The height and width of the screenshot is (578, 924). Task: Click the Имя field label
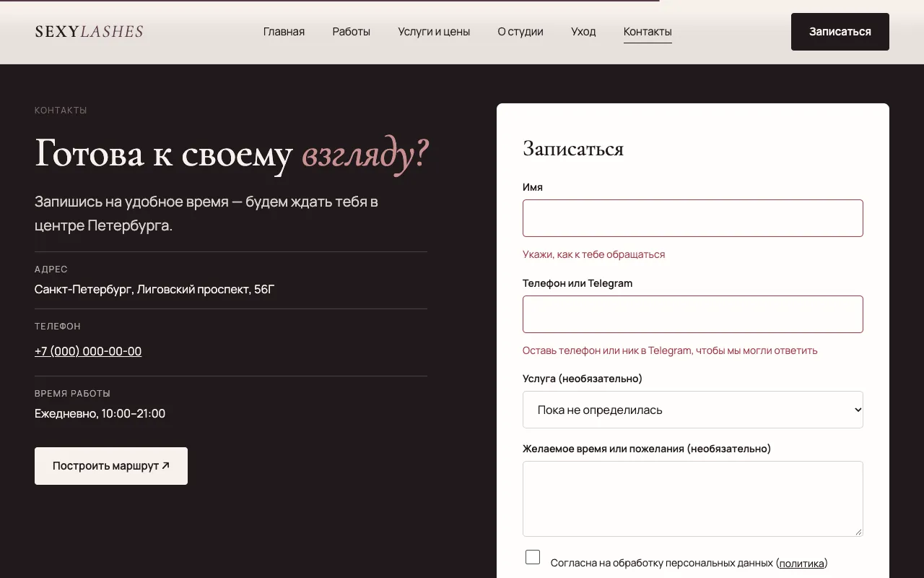coord(533,187)
